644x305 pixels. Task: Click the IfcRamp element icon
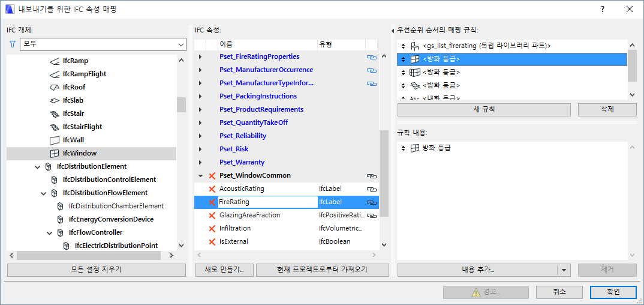click(x=54, y=61)
